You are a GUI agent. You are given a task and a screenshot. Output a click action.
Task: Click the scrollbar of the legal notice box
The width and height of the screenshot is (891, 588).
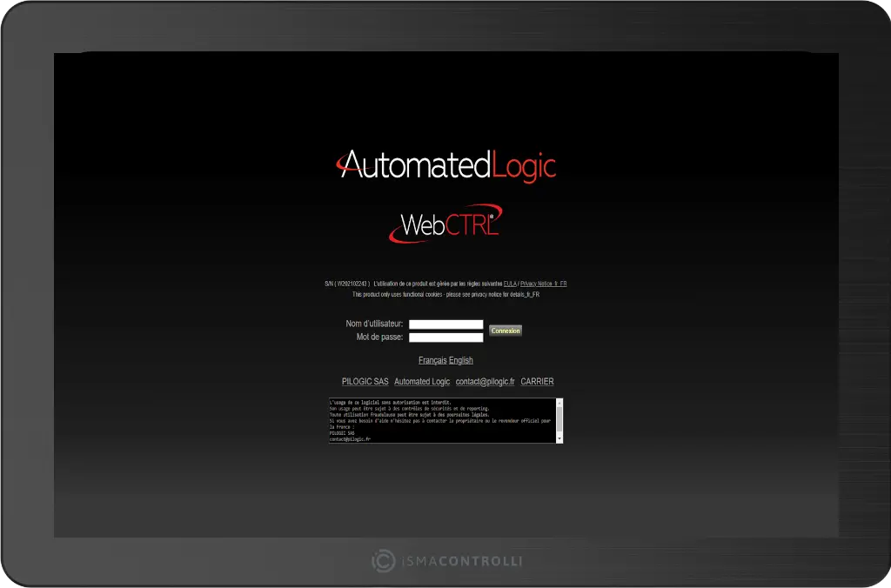[x=558, y=420]
